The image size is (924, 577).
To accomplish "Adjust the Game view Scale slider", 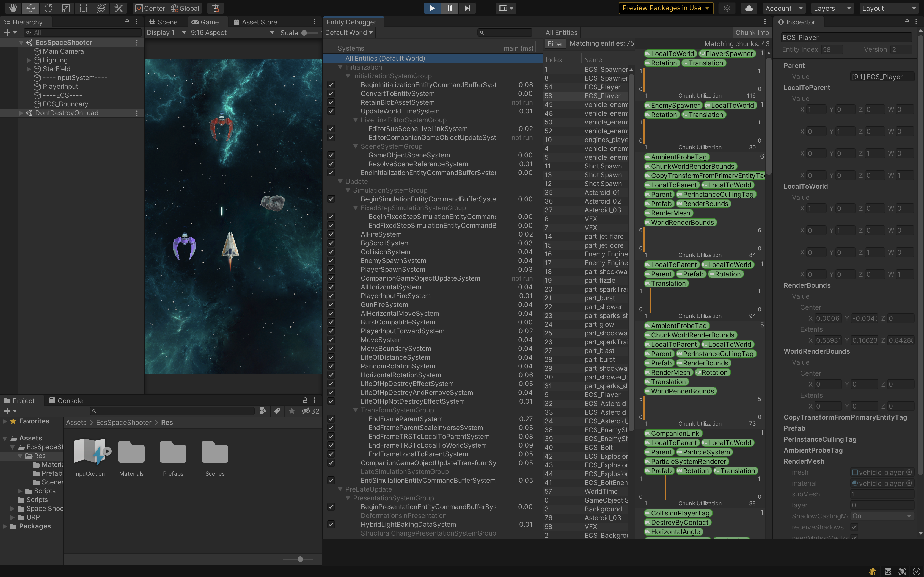I will click(305, 33).
